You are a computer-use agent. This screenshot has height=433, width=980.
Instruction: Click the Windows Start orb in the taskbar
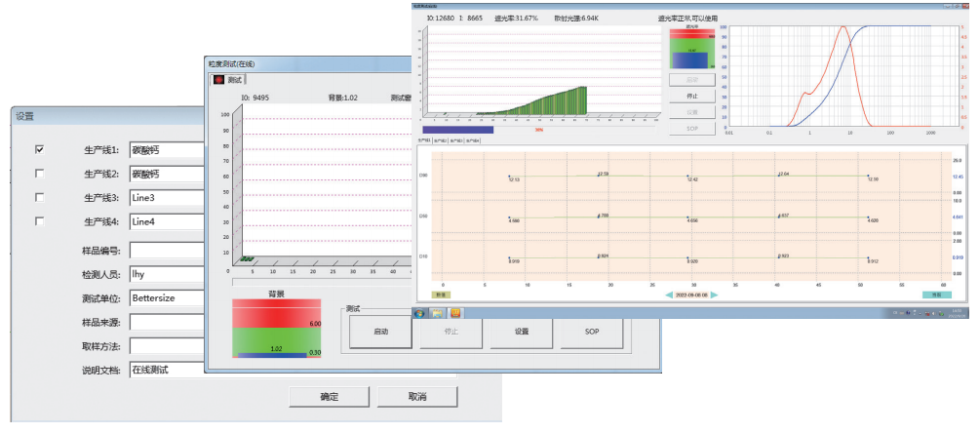[x=420, y=313]
